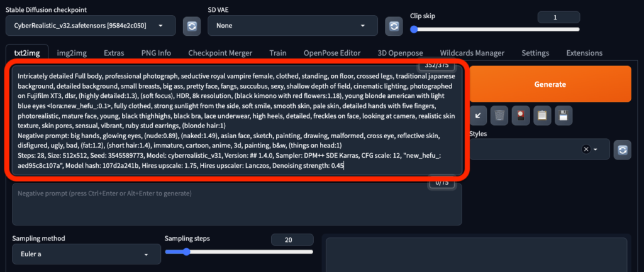Click the arrow icon to read prompt parameters
This screenshot has height=272, width=644.
(x=478, y=116)
